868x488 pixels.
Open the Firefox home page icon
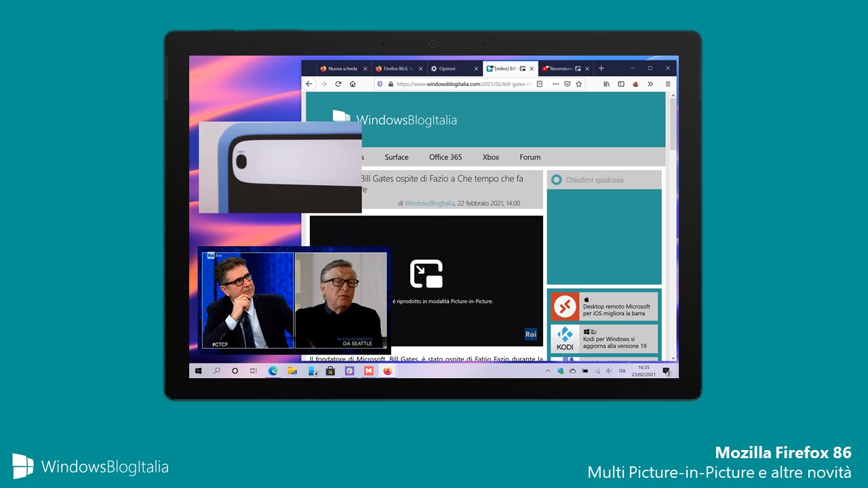[353, 84]
